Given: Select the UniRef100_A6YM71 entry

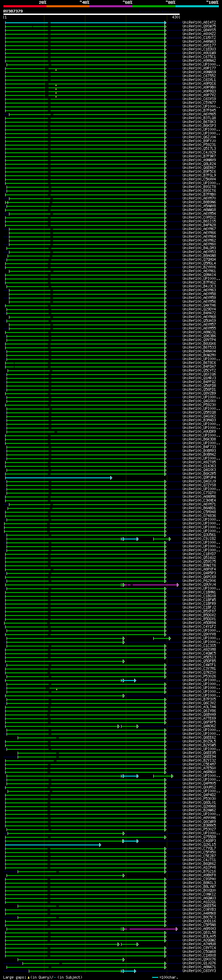Looking at the screenshot, I should point(199,504).
